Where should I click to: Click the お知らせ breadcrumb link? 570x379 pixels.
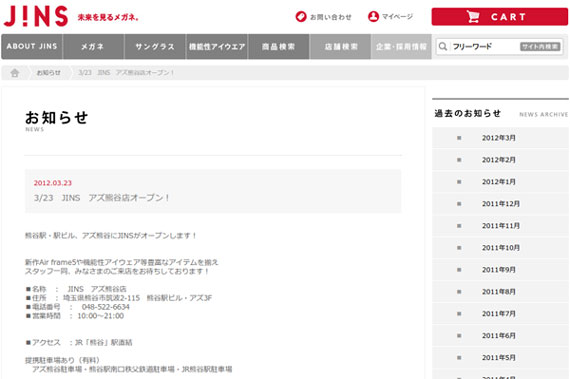48,73
